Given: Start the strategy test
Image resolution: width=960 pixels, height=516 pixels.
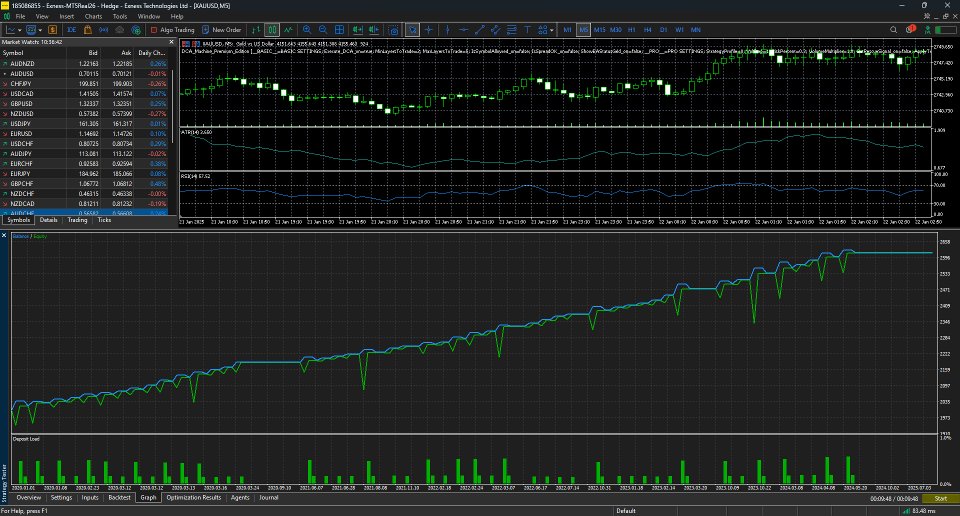Looking at the screenshot, I should click(x=940, y=498).
